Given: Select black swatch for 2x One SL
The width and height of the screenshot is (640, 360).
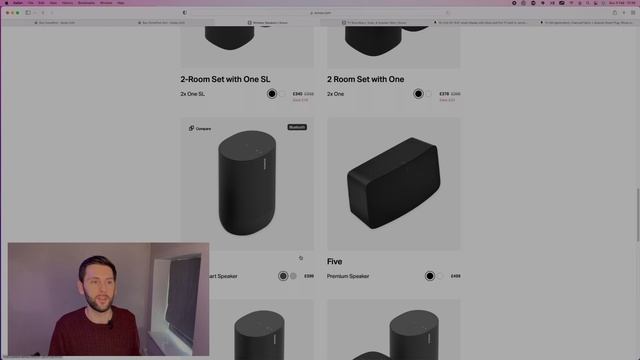Looking at the screenshot, I should [x=272, y=94].
